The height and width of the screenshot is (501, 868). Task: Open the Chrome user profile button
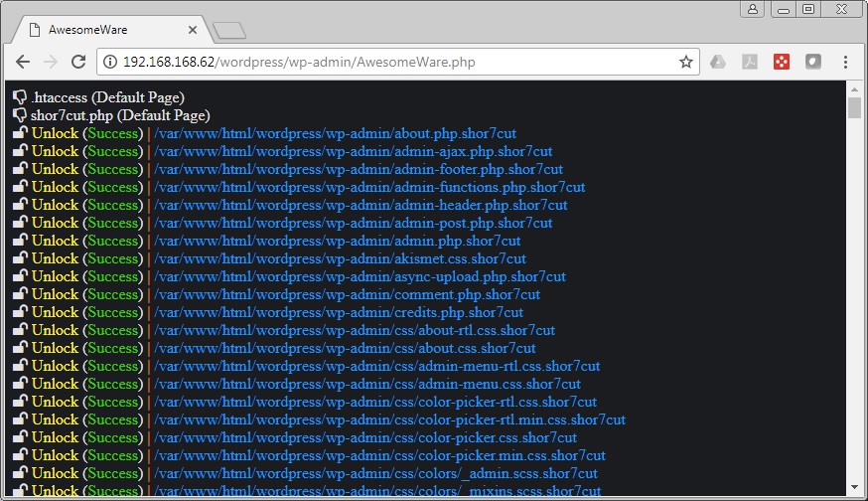(x=753, y=9)
